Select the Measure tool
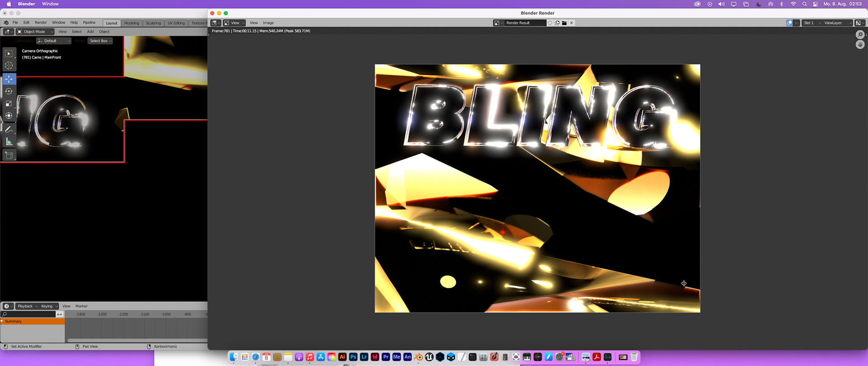The height and width of the screenshot is (366, 868). (9, 142)
